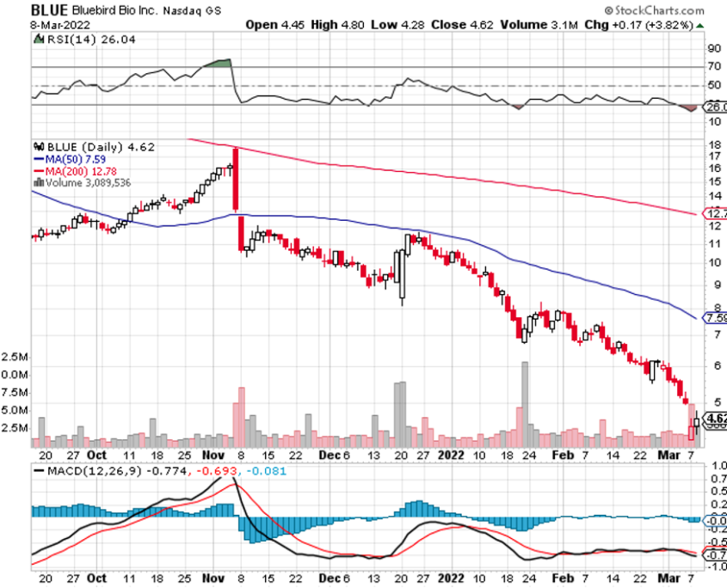Click the BLUE ticker symbol in header
Image resolution: width=727 pixels, height=588 pixels.
tap(50, 9)
